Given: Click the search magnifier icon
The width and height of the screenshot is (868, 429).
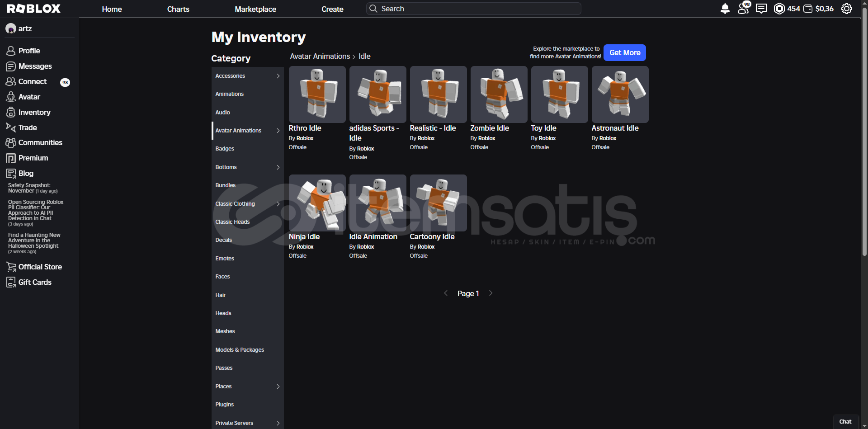Looking at the screenshot, I should click(x=373, y=9).
